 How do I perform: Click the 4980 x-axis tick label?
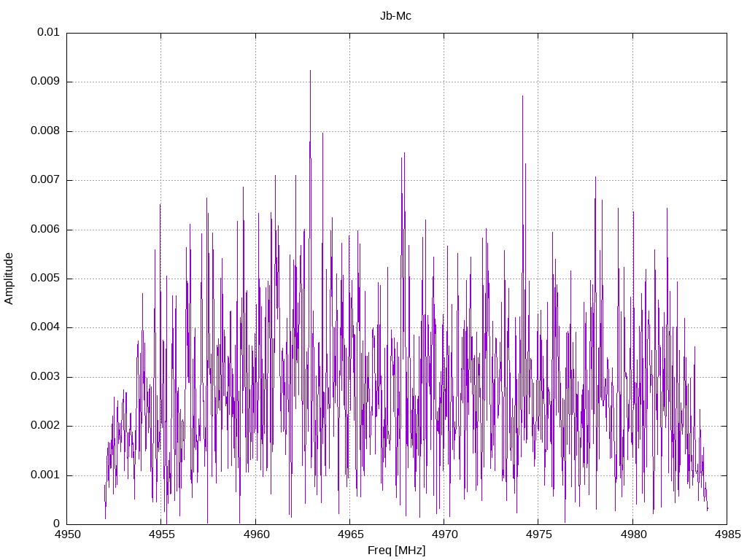633,534
